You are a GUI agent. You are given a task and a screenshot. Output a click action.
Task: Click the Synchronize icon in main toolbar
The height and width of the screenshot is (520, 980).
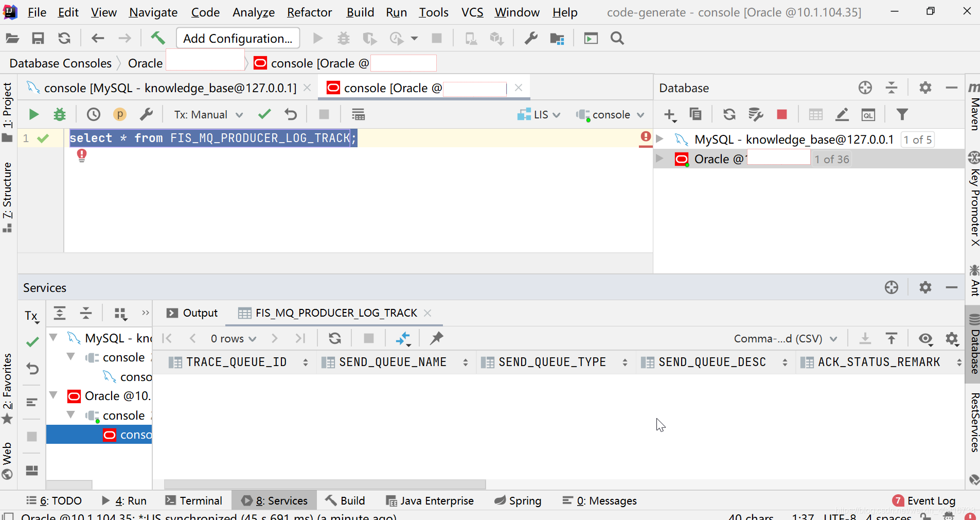point(64,38)
